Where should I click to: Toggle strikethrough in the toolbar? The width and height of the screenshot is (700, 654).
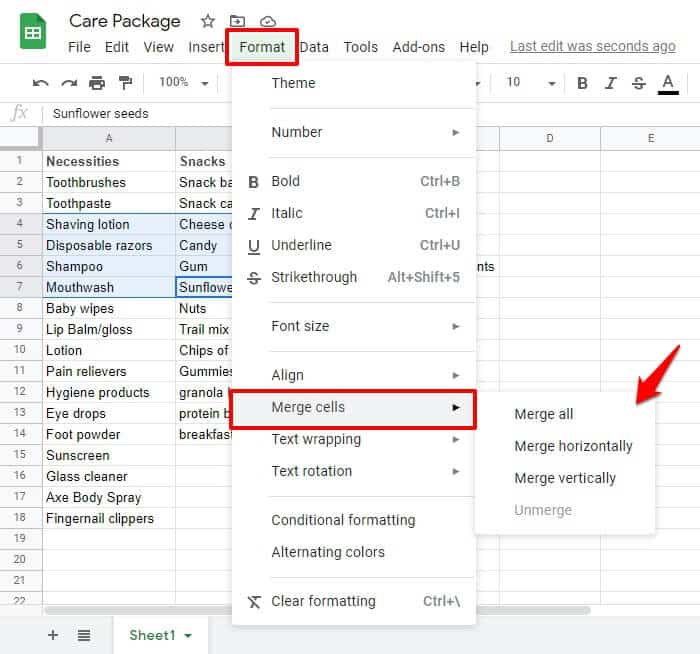638,83
